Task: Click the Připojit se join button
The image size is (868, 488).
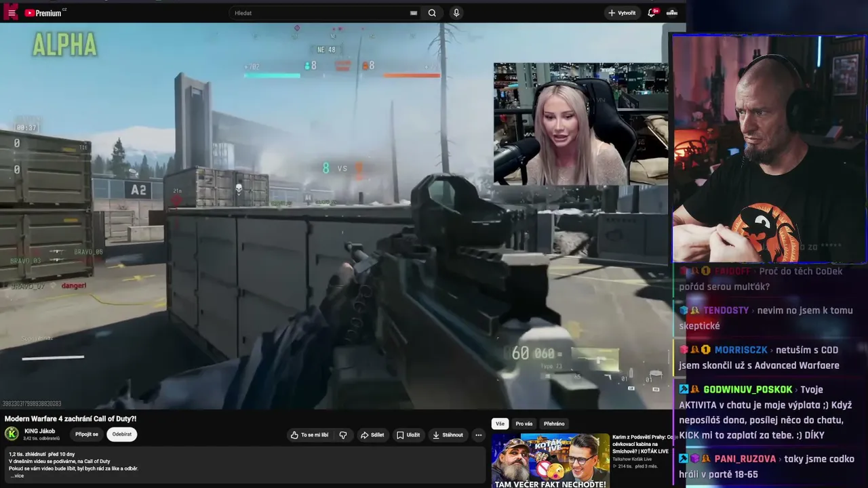Action: coord(87,434)
